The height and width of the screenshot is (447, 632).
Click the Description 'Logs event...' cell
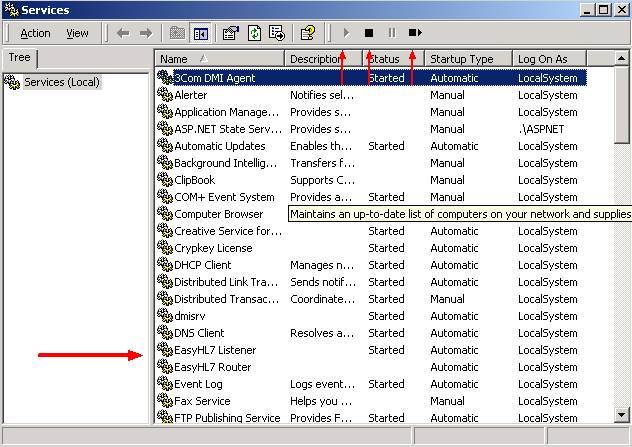[322, 384]
